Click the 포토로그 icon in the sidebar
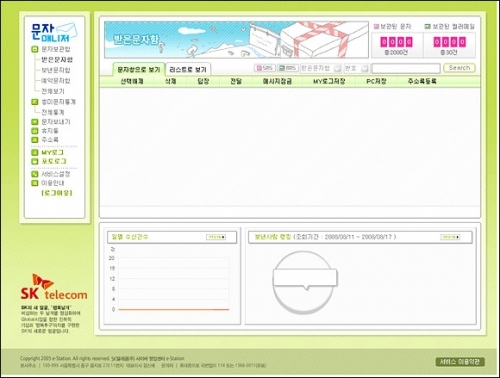Viewport: 500px width, 378px height. pos(34,161)
